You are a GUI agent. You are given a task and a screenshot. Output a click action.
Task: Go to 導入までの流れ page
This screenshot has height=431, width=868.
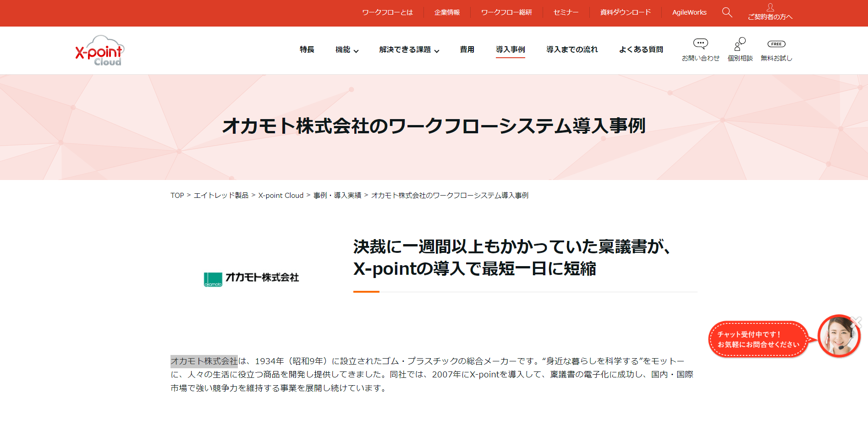(572, 49)
